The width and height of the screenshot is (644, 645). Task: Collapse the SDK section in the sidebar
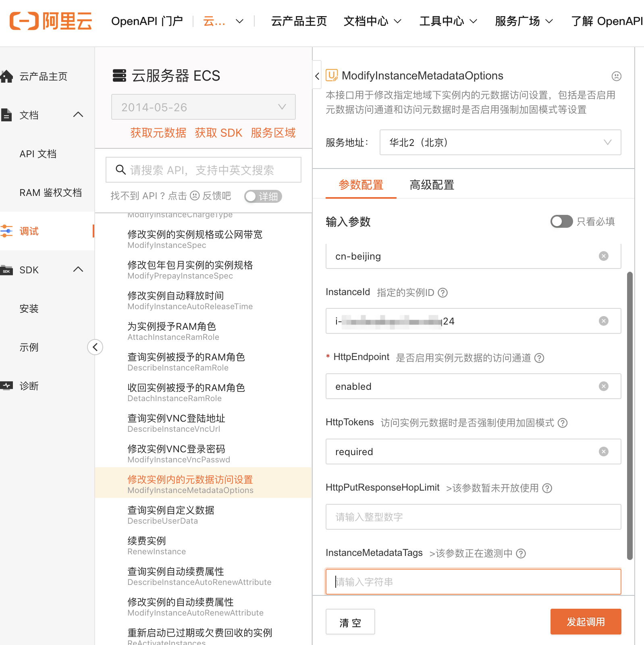78,270
